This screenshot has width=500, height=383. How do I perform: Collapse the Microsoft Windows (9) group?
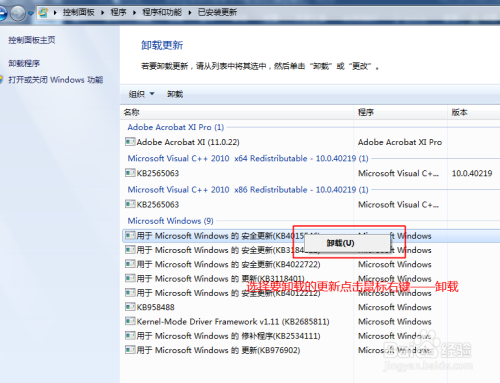tap(170, 221)
